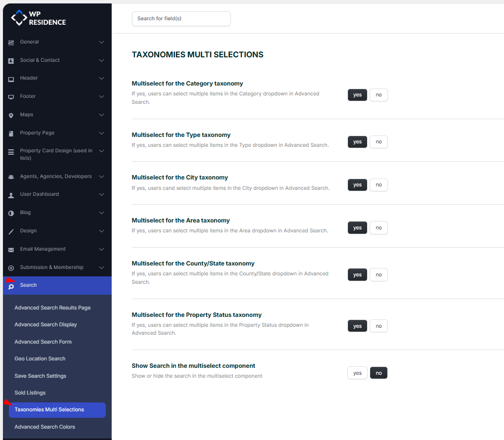Click the Maps pin icon
504x440 pixels.
(11, 115)
